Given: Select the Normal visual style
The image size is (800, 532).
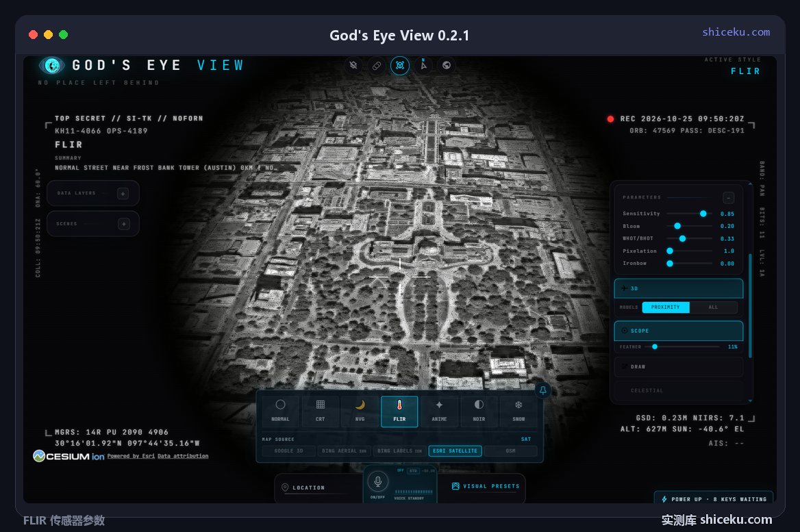Looking at the screenshot, I should click(280, 411).
